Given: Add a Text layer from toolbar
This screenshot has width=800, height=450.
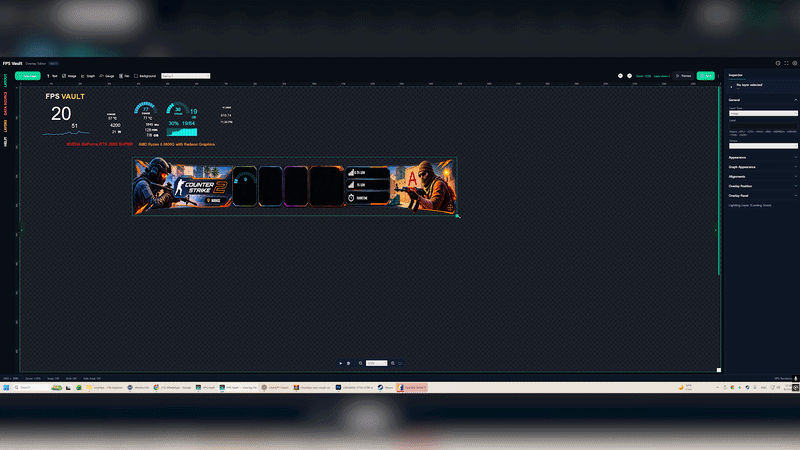Looking at the screenshot, I should [52, 76].
